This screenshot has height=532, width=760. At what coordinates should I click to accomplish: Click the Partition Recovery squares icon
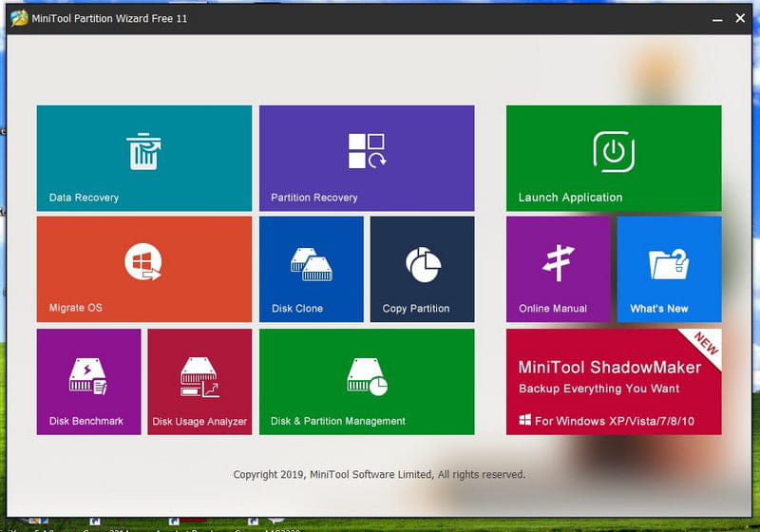coord(367,151)
